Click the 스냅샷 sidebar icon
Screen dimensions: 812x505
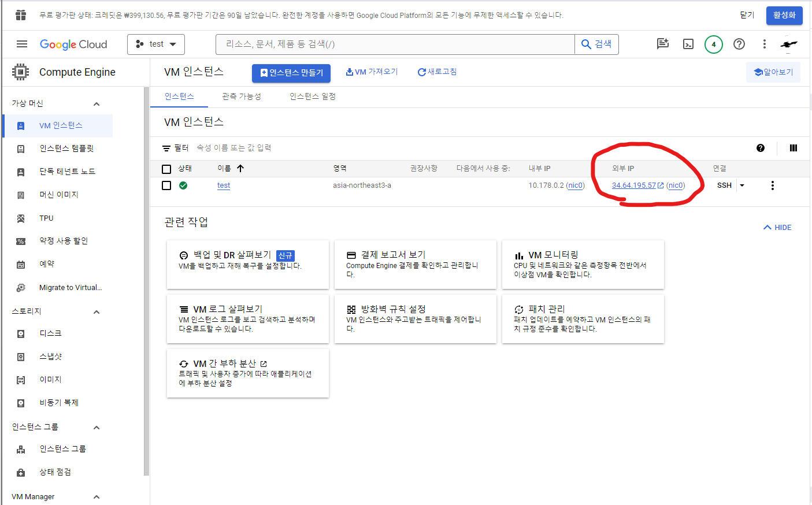(x=21, y=357)
